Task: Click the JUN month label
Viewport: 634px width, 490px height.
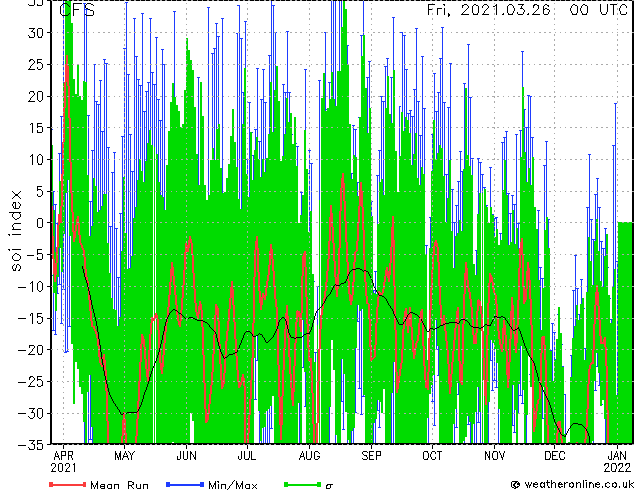Action: 186,456
